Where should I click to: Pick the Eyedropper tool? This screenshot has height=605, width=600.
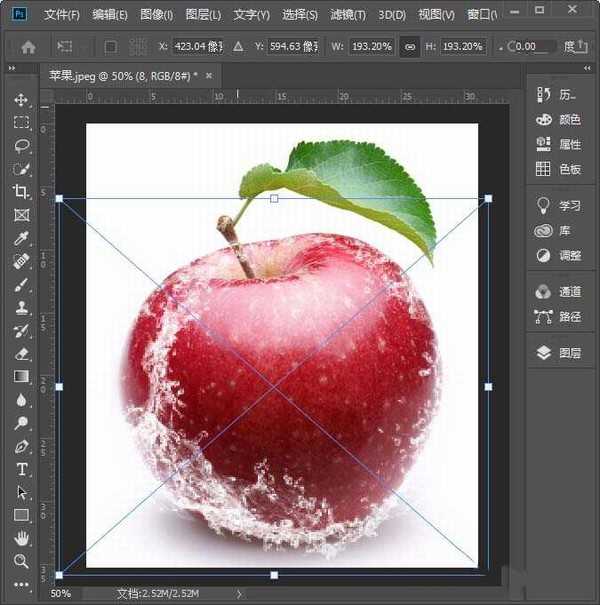(21, 238)
